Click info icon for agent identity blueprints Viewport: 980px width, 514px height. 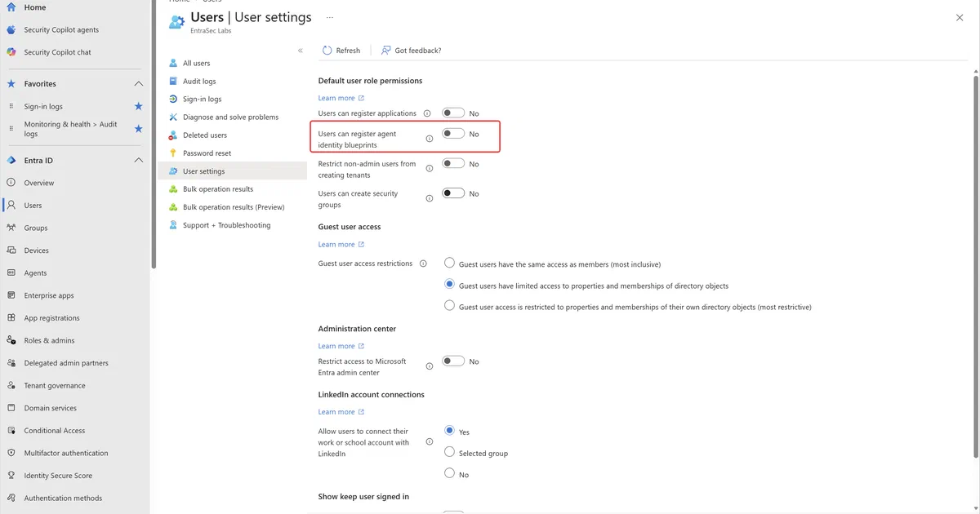point(430,139)
